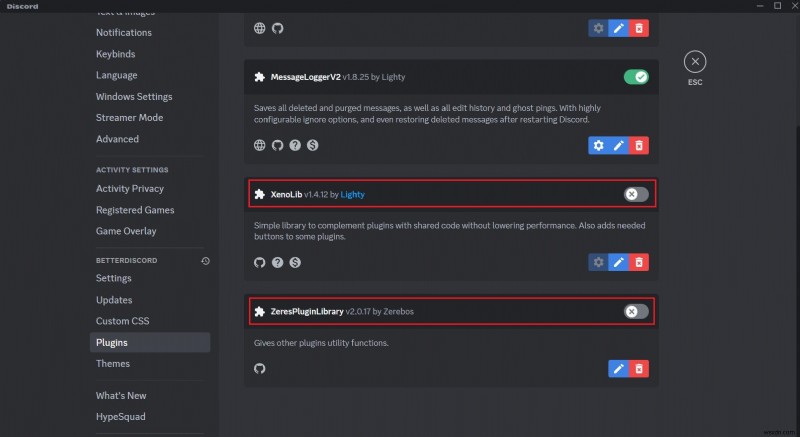Edit MessageLoggerV2 plugin with pencil icon
Viewport: 800px width, 437px height.
[618, 145]
